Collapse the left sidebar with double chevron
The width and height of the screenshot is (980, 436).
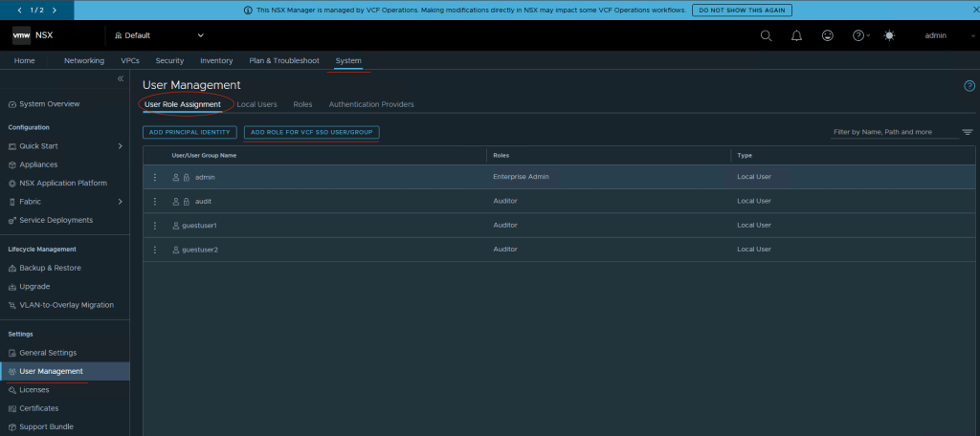120,78
